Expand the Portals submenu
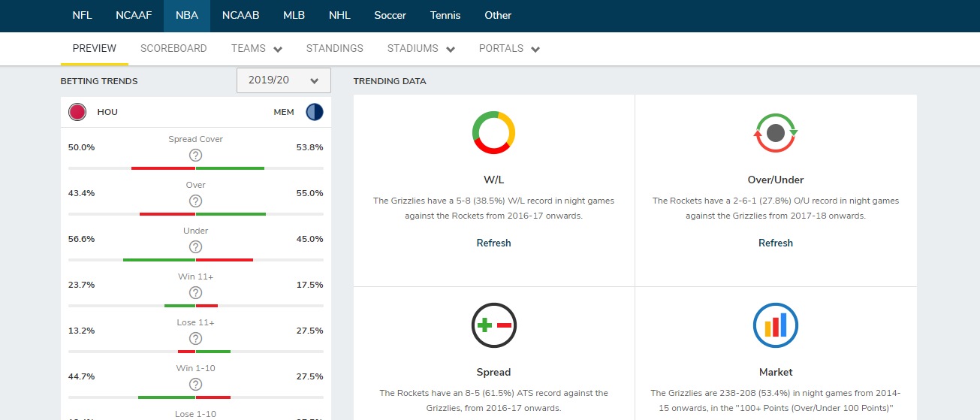 click(509, 49)
